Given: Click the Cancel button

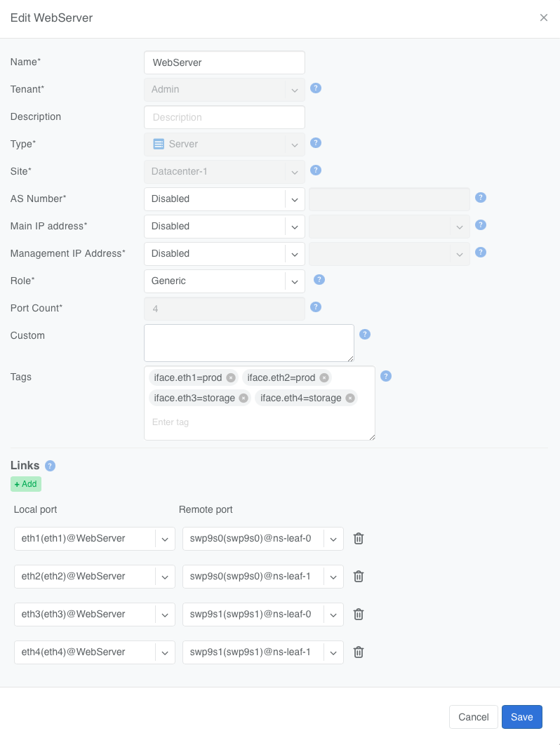Looking at the screenshot, I should pos(473,717).
